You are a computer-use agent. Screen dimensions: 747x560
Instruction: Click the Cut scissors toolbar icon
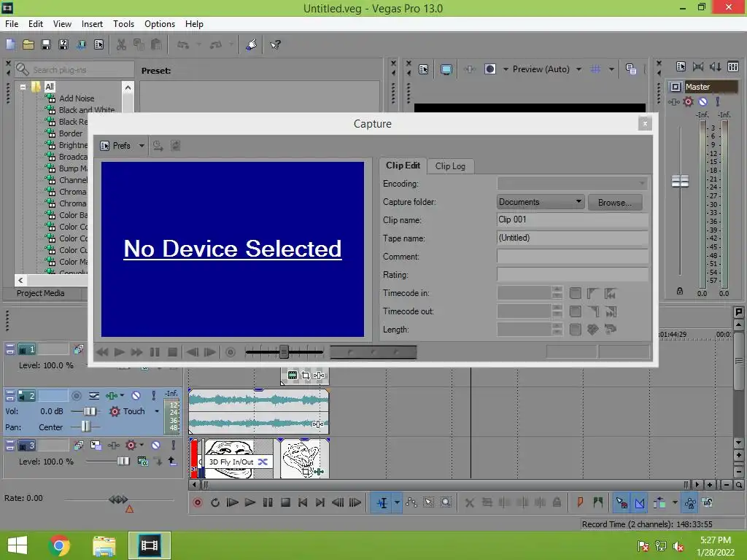point(122,44)
